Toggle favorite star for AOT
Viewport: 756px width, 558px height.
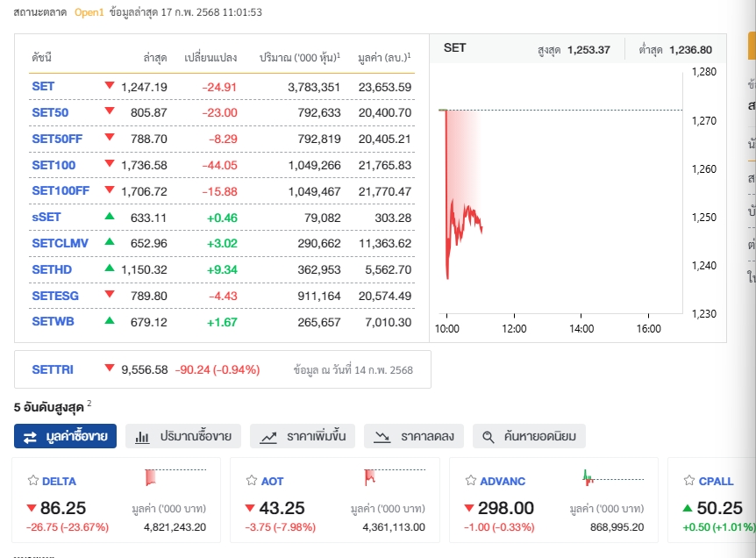point(253,481)
